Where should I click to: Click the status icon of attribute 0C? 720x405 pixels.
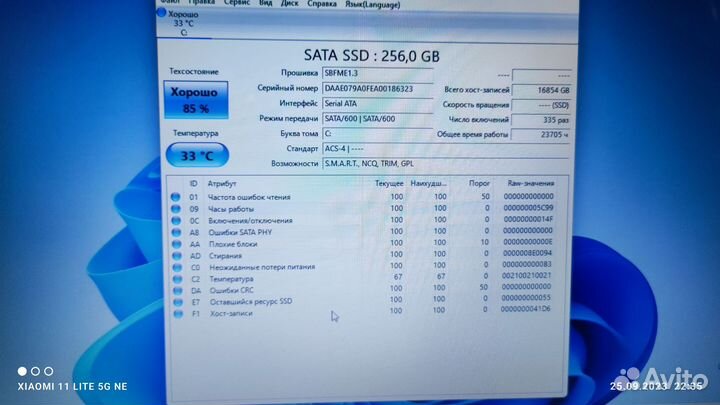[176, 220]
